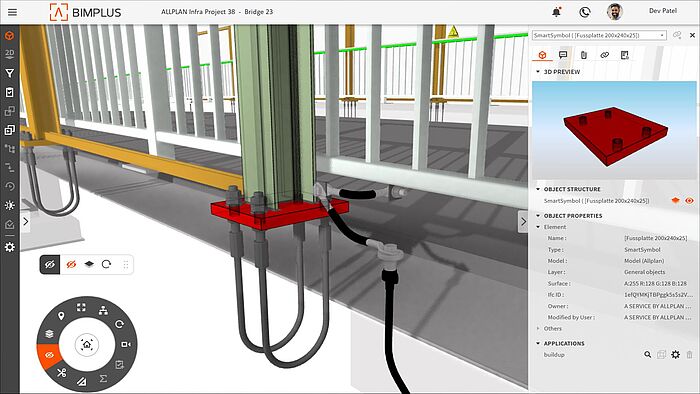Click the location pin icon in radial menu
The width and height of the screenshot is (700, 394).
pyautogui.click(x=61, y=316)
